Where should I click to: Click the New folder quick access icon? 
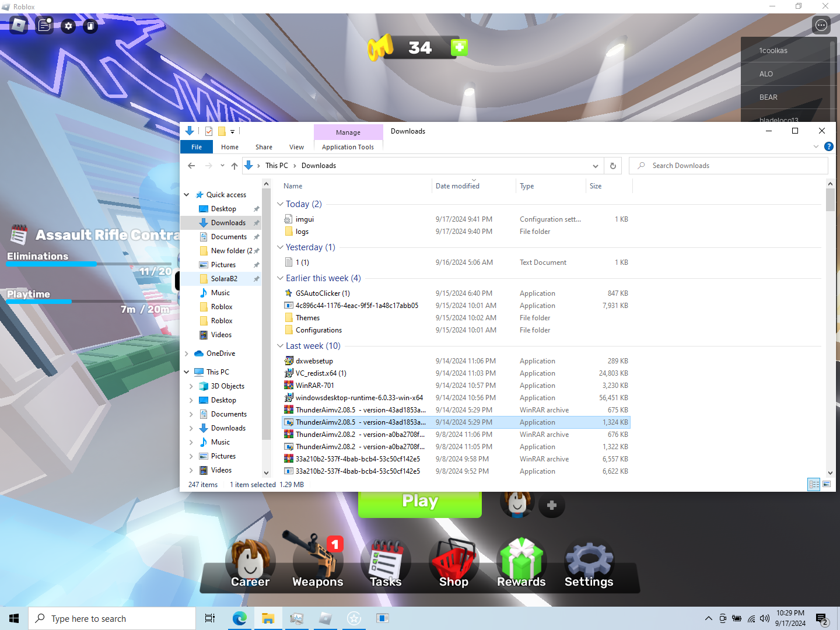(x=222, y=131)
